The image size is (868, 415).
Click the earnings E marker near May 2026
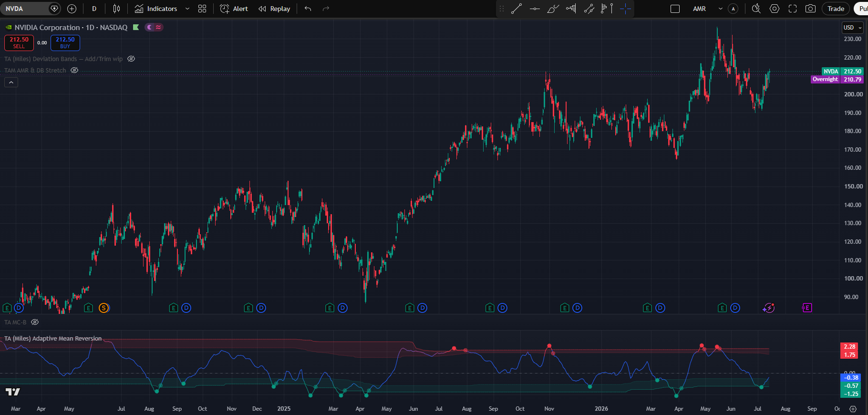tap(723, 308)
